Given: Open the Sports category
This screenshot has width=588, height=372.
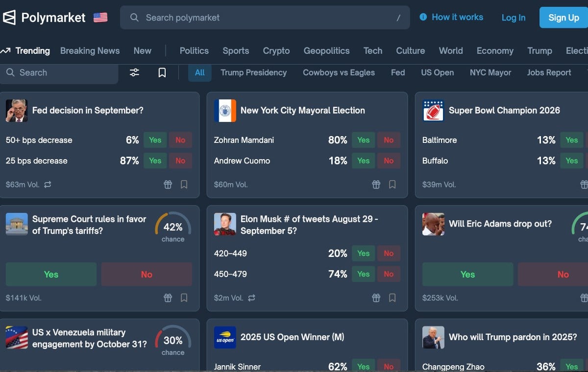Looking at the screenshot, I should (236, 51).
